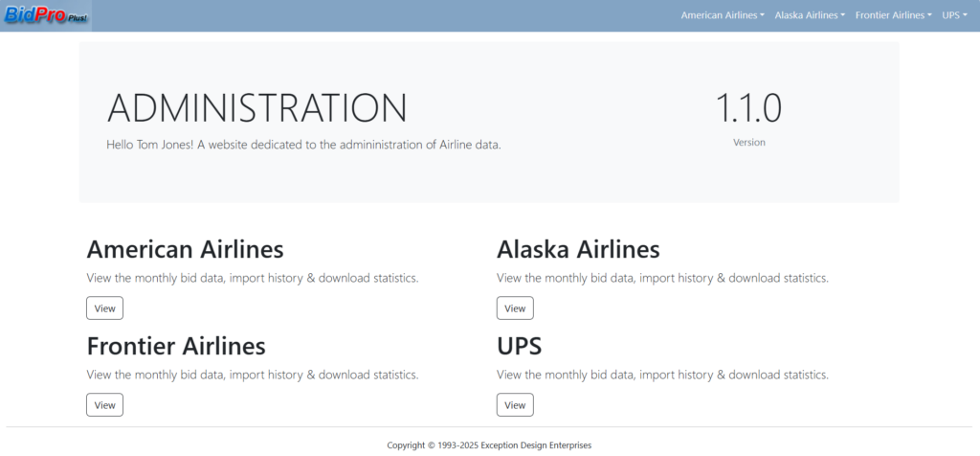Open the UPS dropdown in navbar
Viewport: 980px width, 456px height.
pyautogui.click(x=954, y=15)
